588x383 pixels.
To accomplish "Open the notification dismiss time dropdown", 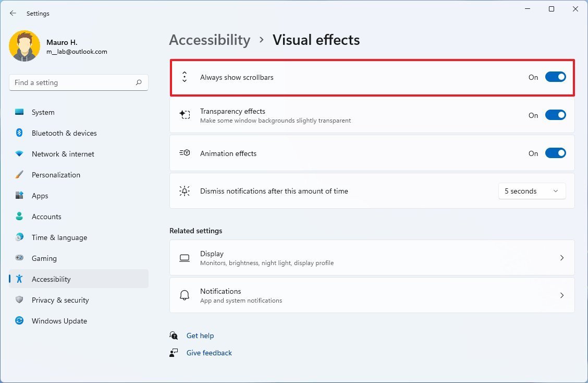I will point(532,191).
